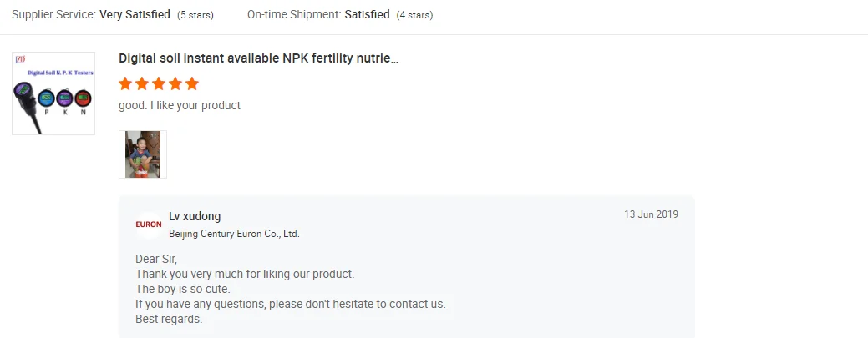Click the (4 stars) label
The width and height of the screenshot is (868, 338).
[x=414, y=15]
